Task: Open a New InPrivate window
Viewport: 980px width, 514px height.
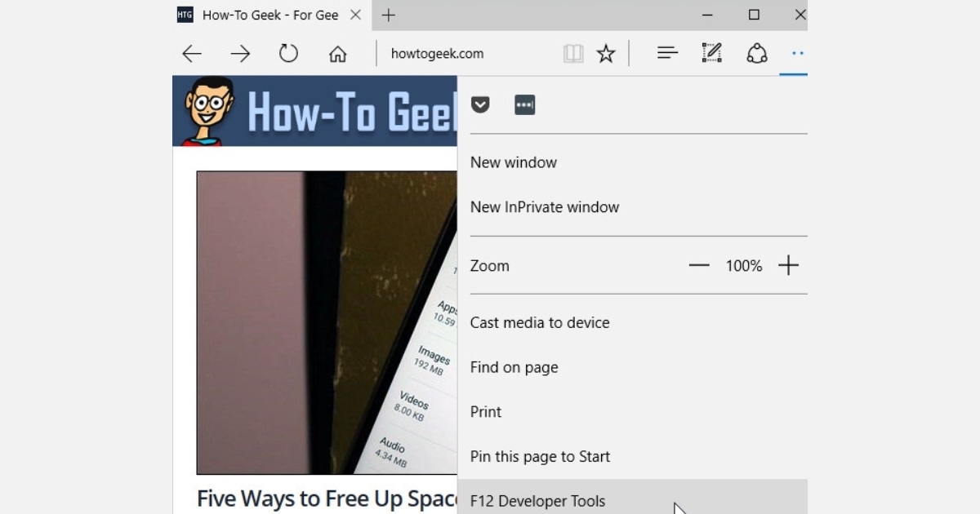Action: tap(545, 206)
